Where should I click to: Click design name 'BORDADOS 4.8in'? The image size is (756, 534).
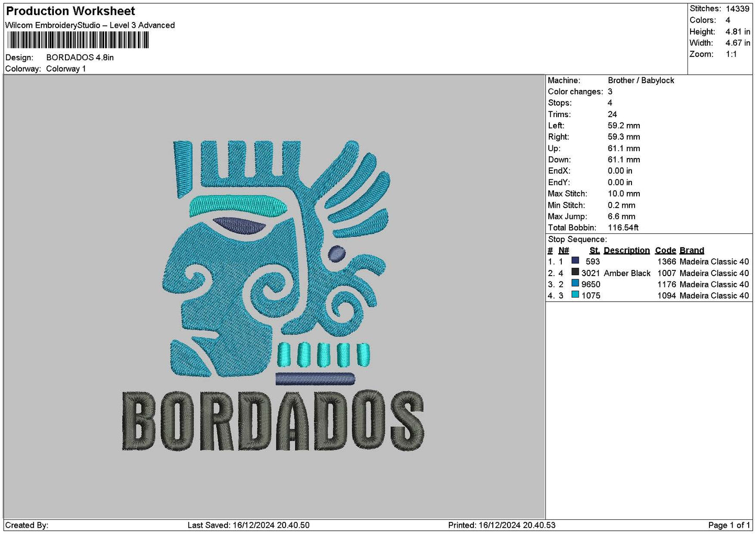pyautogui.click(x=80, y=58)
